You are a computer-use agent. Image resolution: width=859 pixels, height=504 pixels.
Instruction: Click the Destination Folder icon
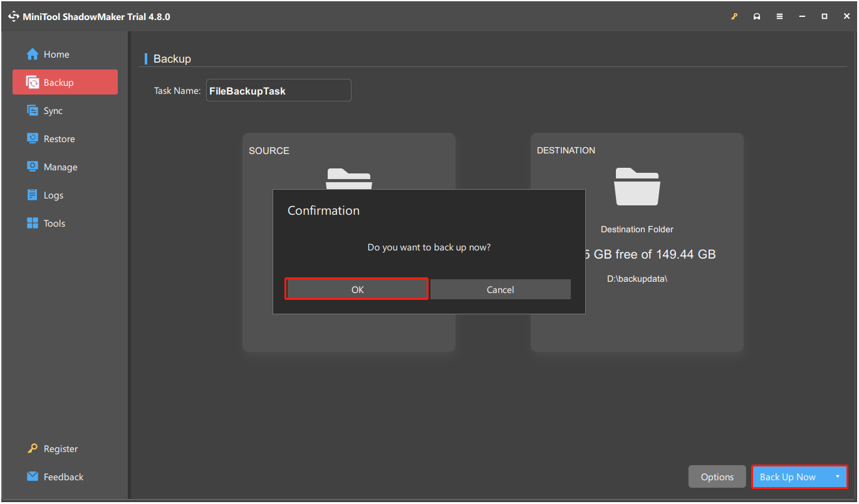pos(637,186)
